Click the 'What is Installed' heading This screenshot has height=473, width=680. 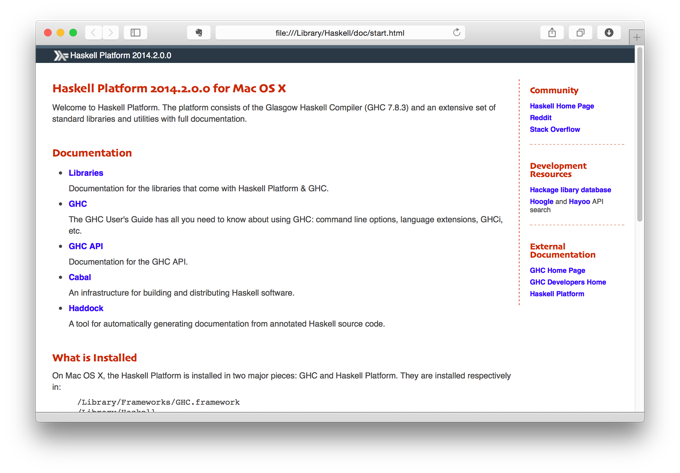95,358
